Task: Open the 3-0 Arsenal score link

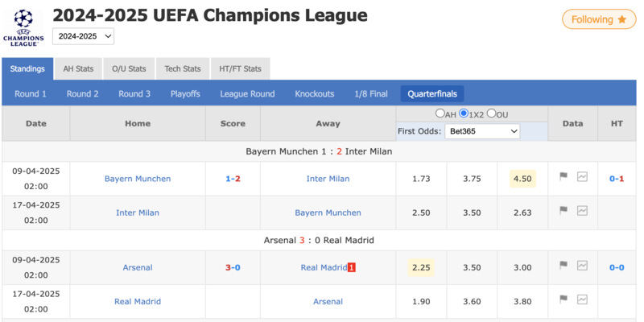Action: pos(233,267)
